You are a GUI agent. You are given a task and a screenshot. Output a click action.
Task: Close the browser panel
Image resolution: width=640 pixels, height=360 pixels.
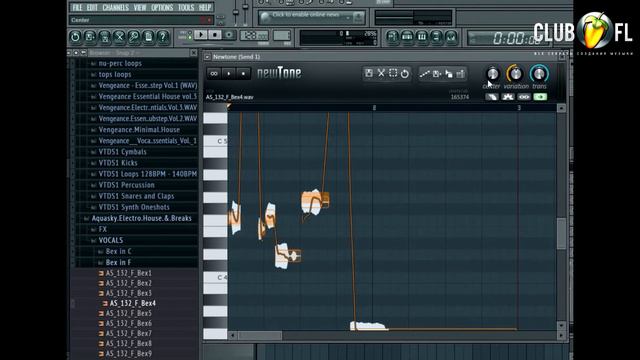[194, 53]
